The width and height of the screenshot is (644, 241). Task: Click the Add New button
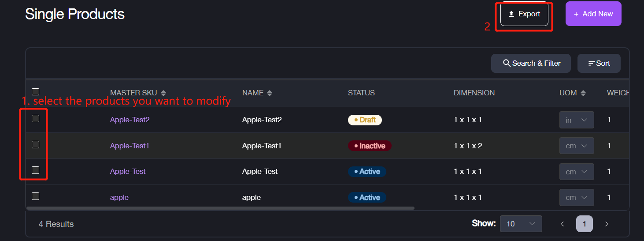593,14
